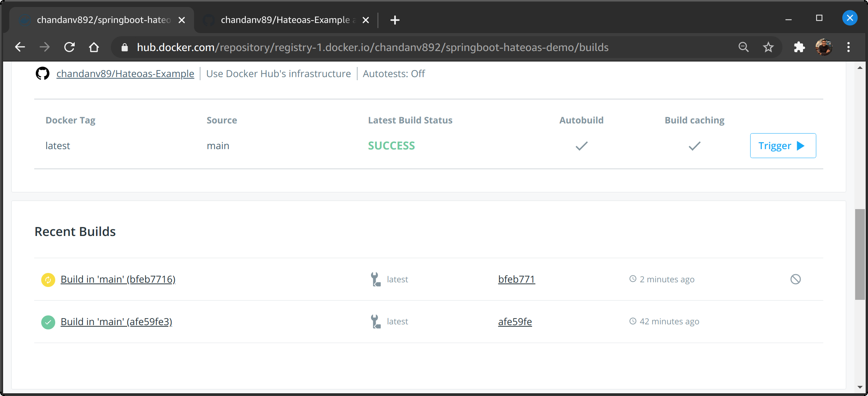Go to browser home page
Screen dimensions: 868x396
[94, 48]
